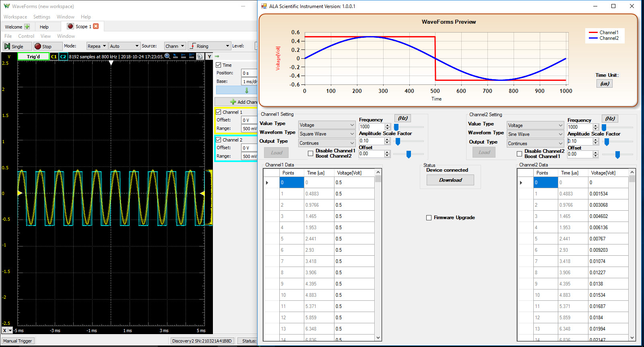Toggle the C1 channel indicator in scope

pos(54,57)
